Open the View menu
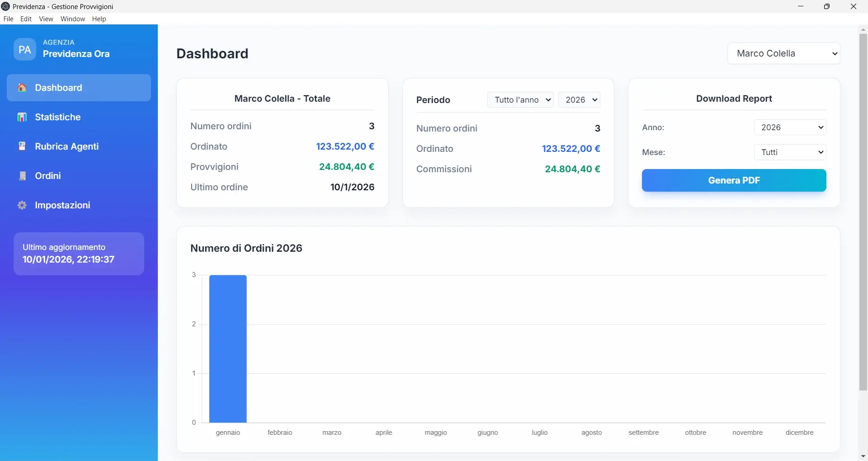Image resolution: width=868 pixels, height=461 pixels. (x=46, y=19)
